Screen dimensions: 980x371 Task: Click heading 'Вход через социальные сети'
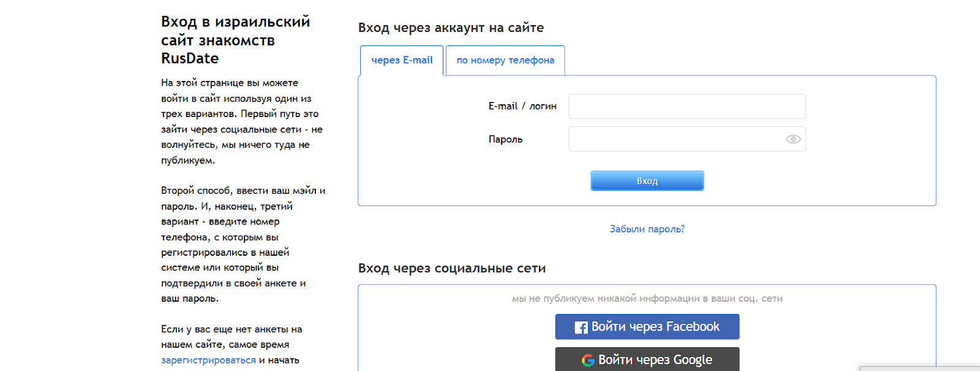point(452,268)
